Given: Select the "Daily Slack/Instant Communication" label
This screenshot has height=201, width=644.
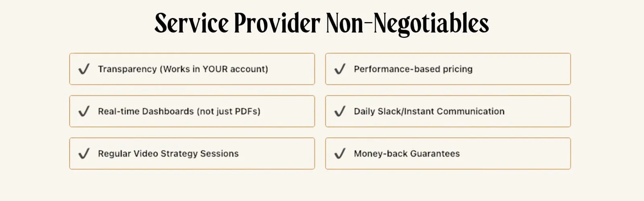Looking at the screenshot, I should point(429,111).
